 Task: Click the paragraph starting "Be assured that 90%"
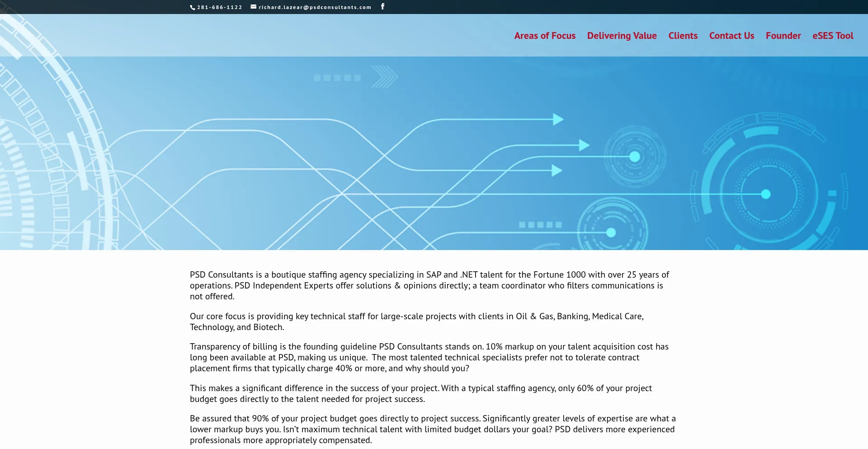tap(432, 429)
